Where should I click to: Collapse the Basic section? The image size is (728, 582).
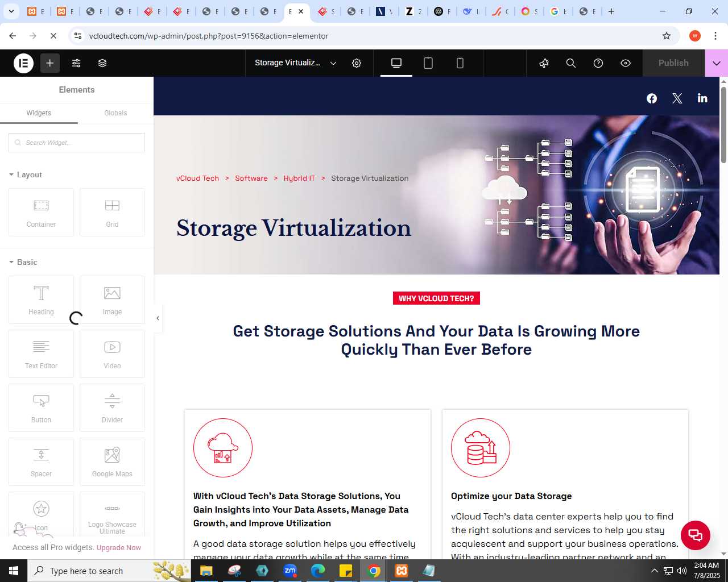tap(23, 262)
